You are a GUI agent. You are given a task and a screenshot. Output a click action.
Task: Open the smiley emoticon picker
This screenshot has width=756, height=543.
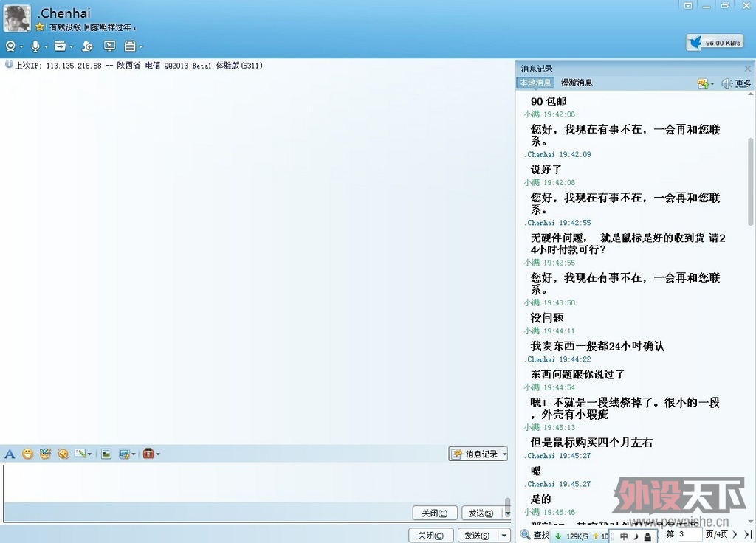pyautogui.click(x=27, y=454)
